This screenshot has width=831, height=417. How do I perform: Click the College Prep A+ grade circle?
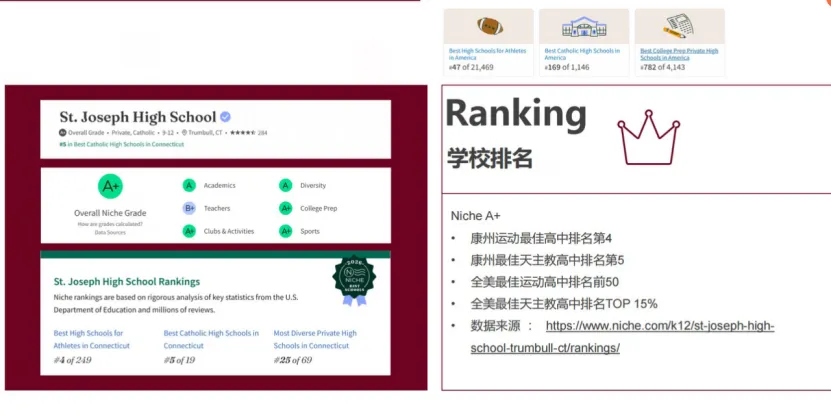tap(286, 208)
